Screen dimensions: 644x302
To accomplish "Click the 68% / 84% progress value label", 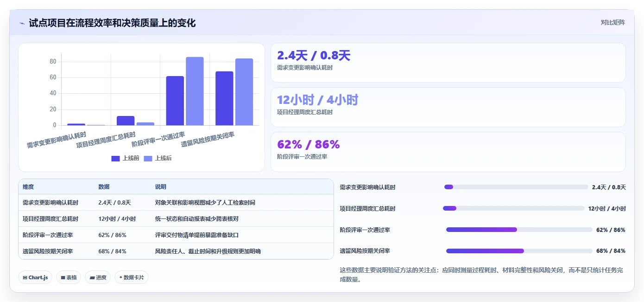I will (611, 251).
